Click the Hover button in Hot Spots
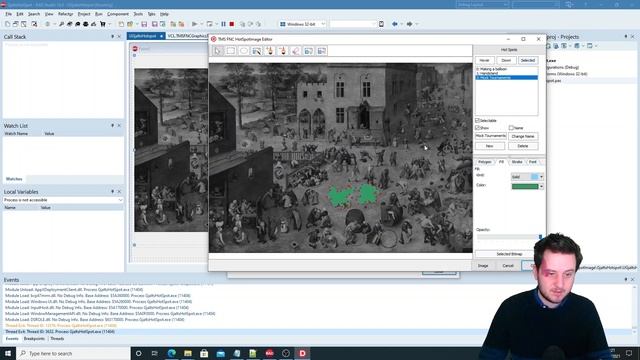This screenshot has height=360, width=640. point(484,60)
